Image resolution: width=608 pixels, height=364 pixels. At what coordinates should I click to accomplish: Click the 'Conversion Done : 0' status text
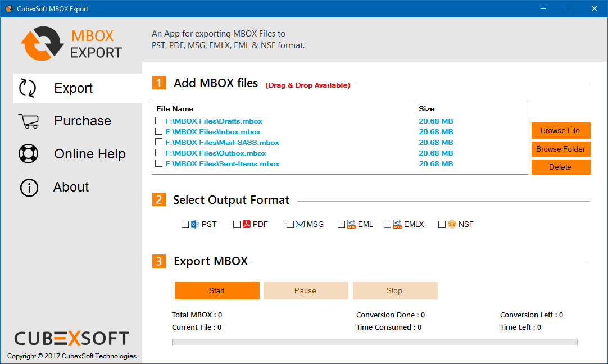[x=391, y=315]
